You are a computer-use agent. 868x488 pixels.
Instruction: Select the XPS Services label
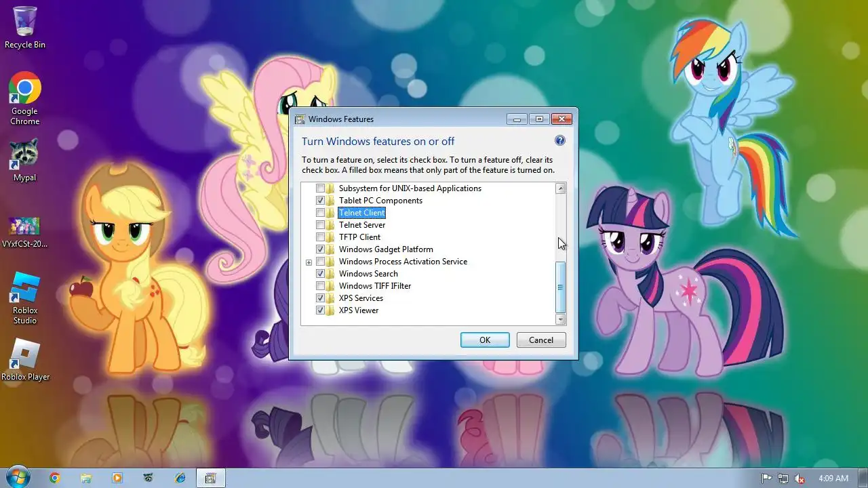[x=361, y=298]
